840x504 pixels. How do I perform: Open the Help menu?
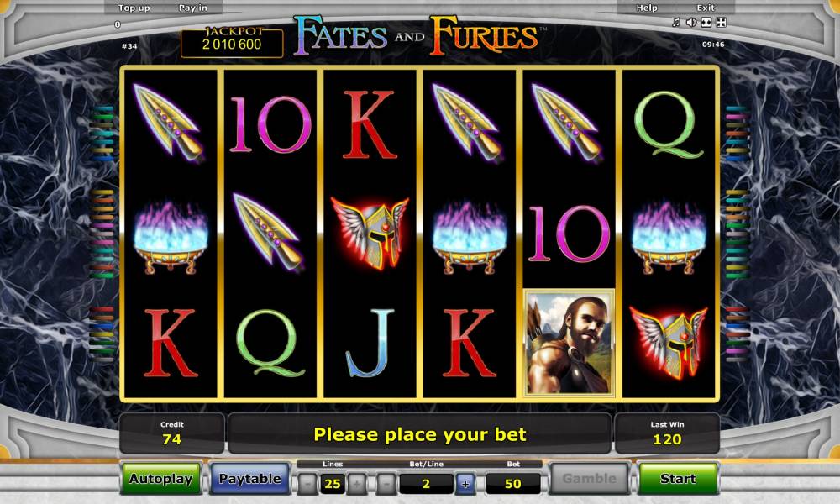[x=647, y=8]
